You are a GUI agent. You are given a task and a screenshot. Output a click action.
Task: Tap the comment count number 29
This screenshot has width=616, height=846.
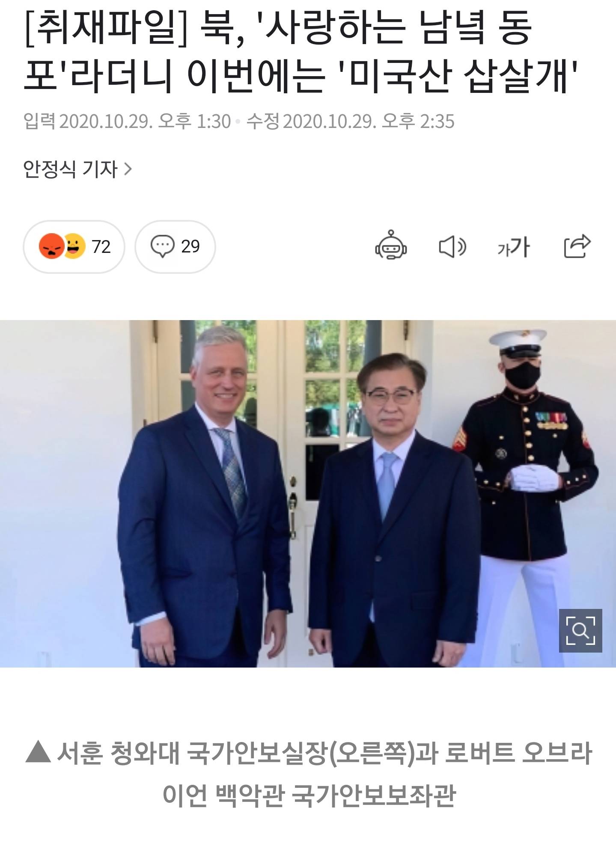pos(190,246)
